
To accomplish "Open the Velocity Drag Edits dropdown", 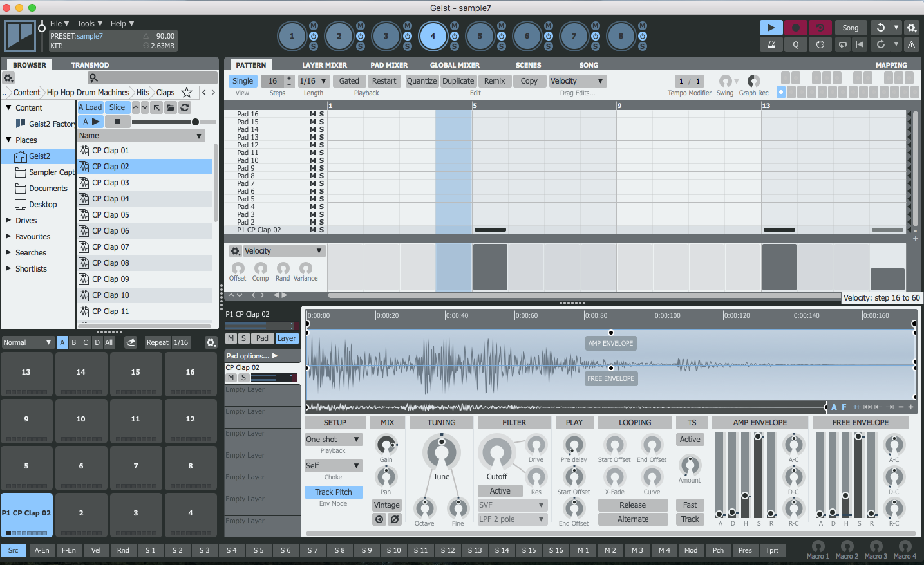I will (x=578, y=81).
